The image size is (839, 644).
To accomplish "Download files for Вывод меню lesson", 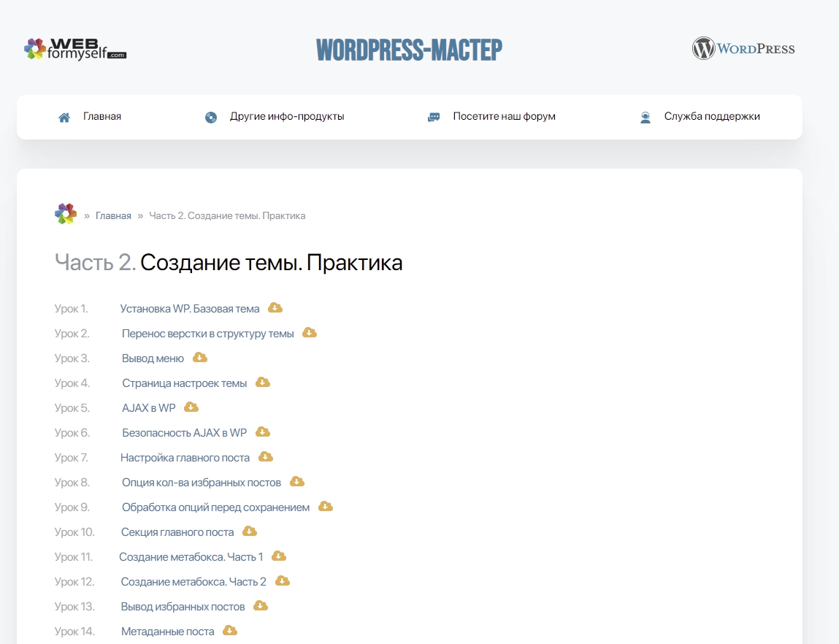I will [199, 357].
